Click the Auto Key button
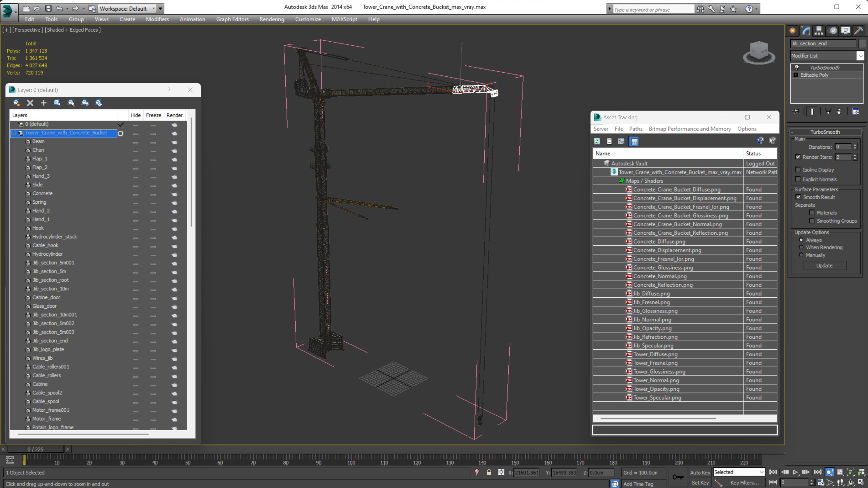Image resolution: width=868 pixels, height=488 pixels. pos(700,472)
